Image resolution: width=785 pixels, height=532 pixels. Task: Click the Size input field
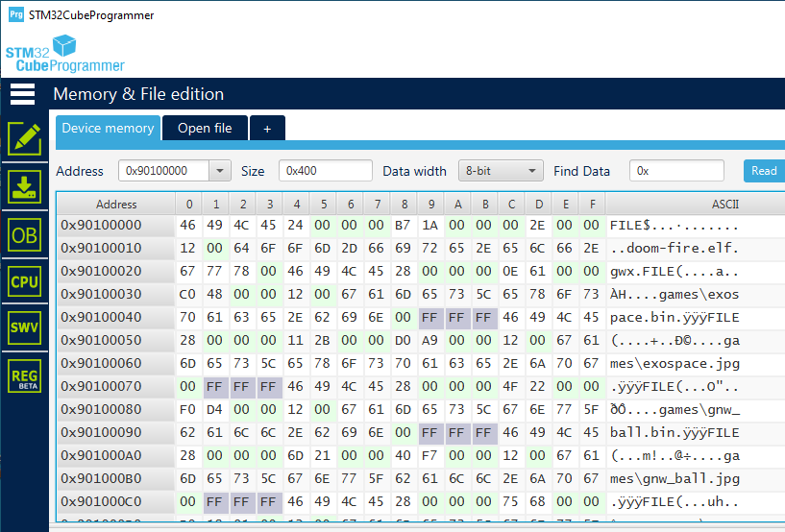coord(325,171)
